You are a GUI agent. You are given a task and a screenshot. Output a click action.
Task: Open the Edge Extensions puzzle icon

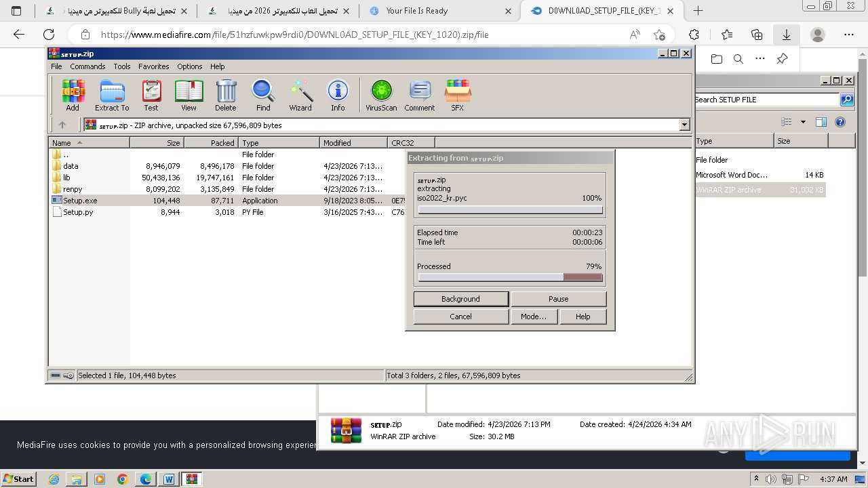coord(694,35)
